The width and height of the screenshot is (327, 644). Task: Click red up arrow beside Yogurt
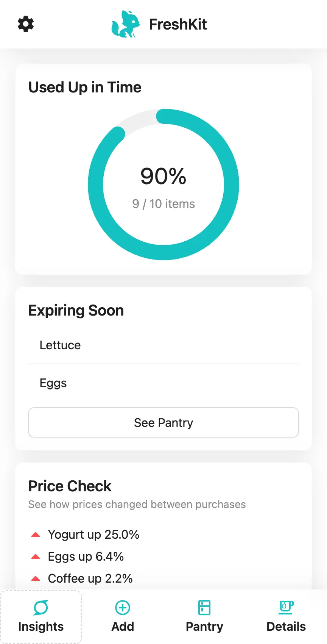coord(36,535)
